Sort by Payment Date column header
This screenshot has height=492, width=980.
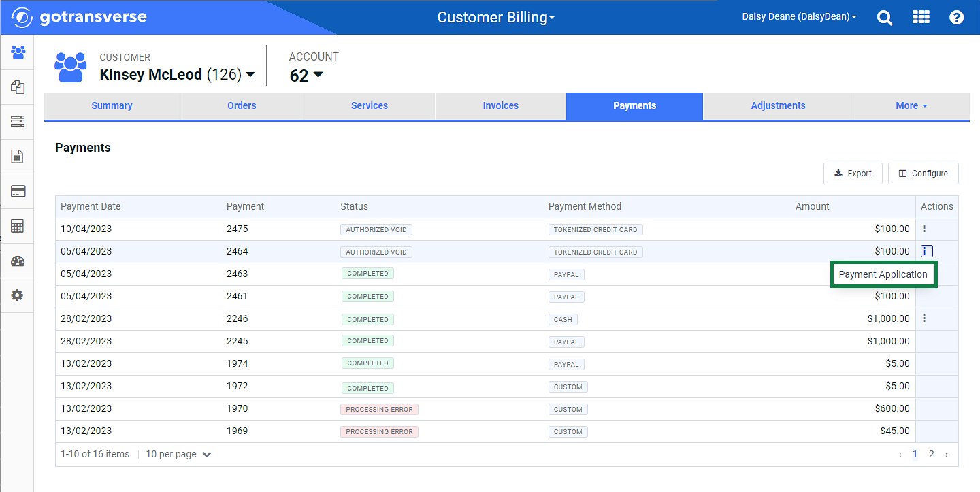point(91,206)
